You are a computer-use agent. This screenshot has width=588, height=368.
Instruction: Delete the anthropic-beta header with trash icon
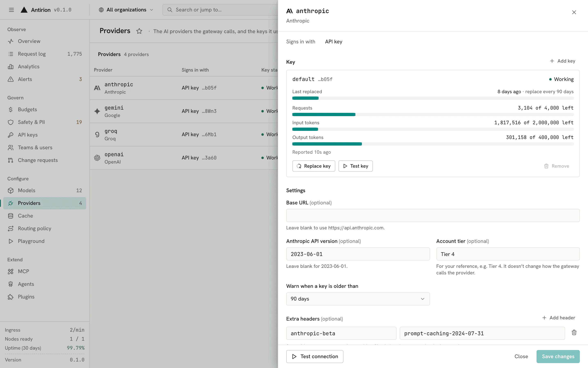click(x=574, y=332)
